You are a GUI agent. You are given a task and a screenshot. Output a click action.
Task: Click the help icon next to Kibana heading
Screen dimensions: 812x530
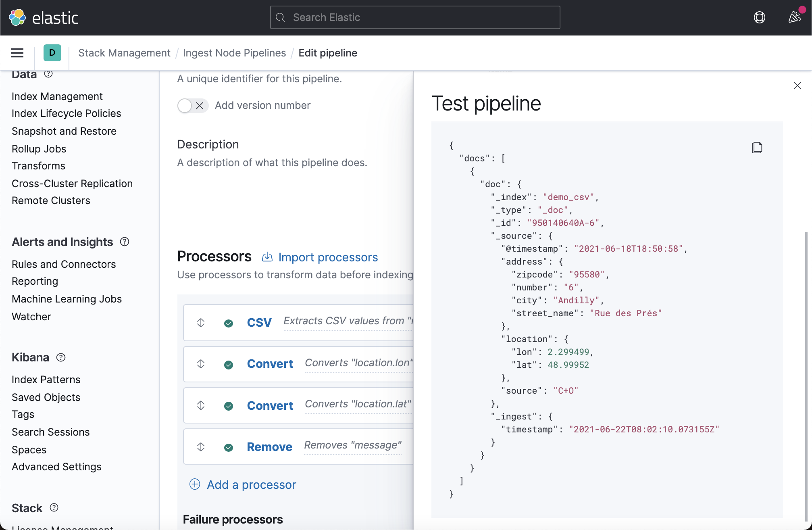61,357
